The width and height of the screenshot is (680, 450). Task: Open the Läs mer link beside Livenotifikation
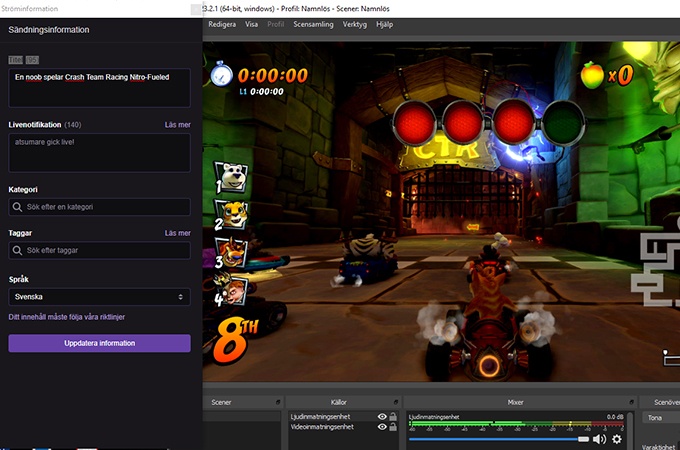click(x=177, y=125)
